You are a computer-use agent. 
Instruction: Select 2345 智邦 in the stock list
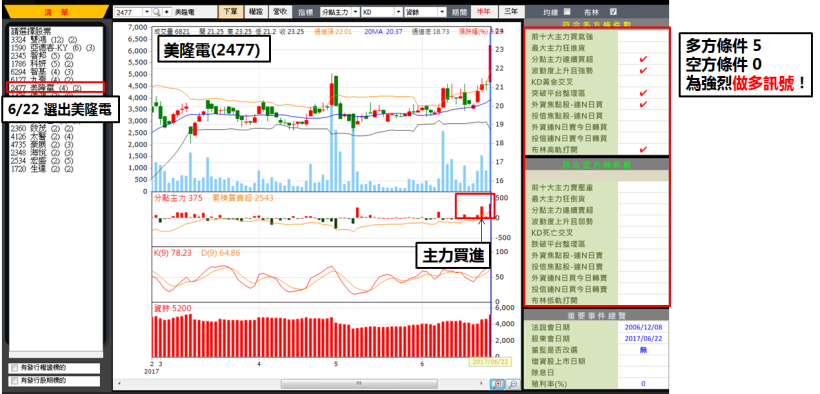(x=42, y=57)
